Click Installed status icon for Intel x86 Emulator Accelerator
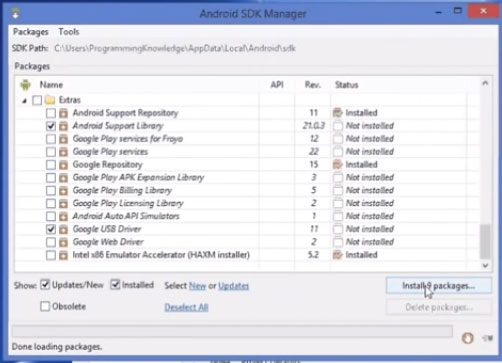The image size is (502, 363). pos(338,255)
